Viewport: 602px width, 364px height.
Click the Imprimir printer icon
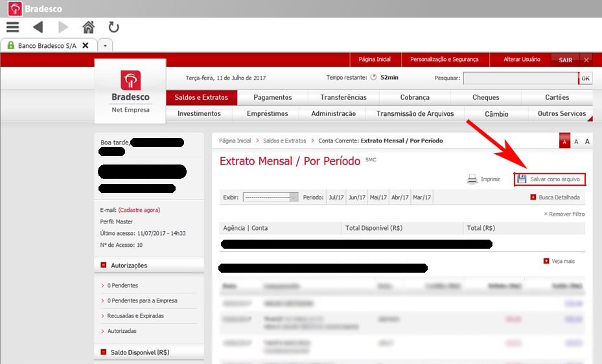click(x=472, y=179)
